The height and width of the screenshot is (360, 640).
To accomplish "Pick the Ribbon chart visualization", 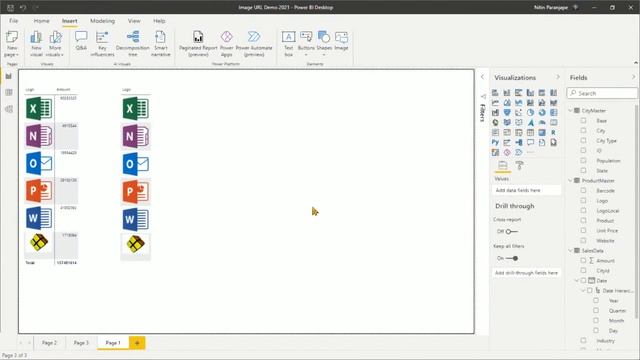I will pyautogui.click(x=553, y=102).
